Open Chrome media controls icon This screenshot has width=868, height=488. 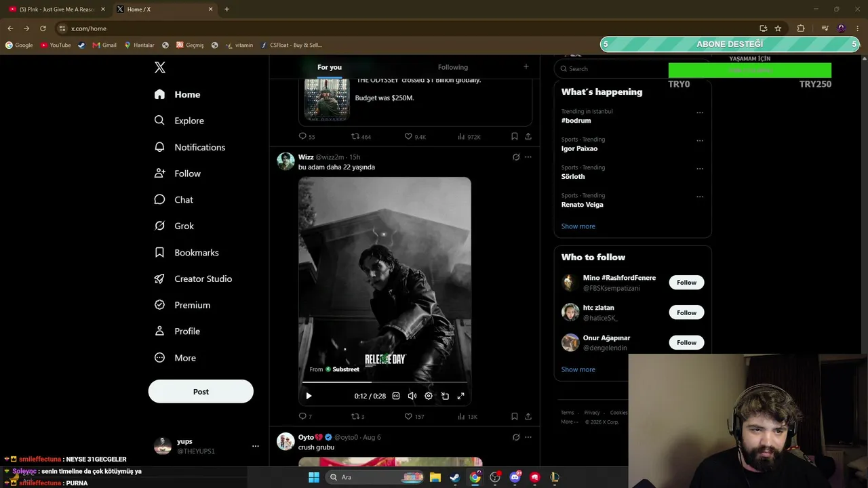click(x=825, y=28)
